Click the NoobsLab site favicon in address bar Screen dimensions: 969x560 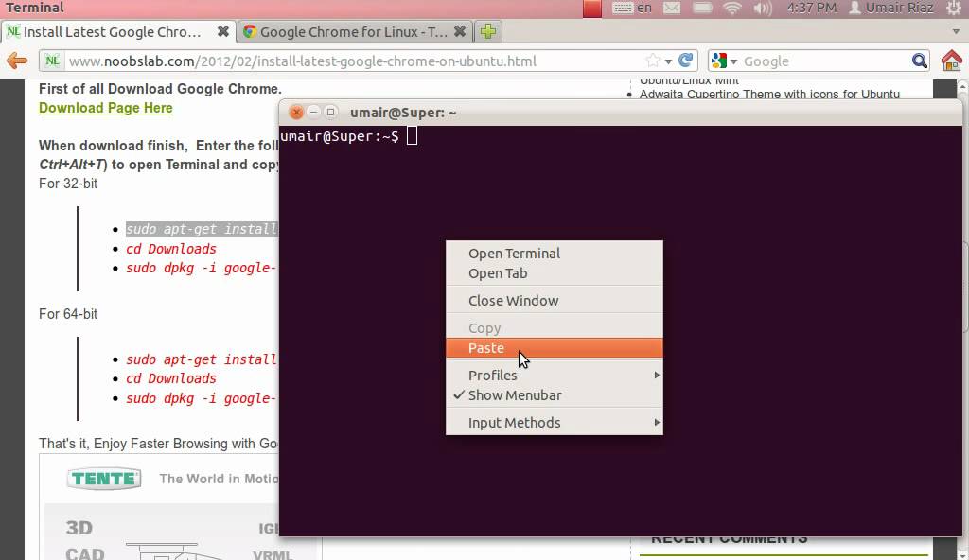click(x=53, y=61)
